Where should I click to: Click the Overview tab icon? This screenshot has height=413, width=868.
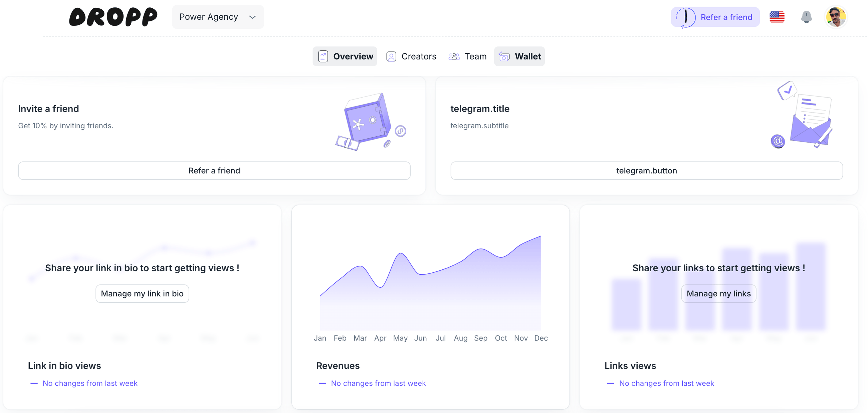tap(323, 56)
